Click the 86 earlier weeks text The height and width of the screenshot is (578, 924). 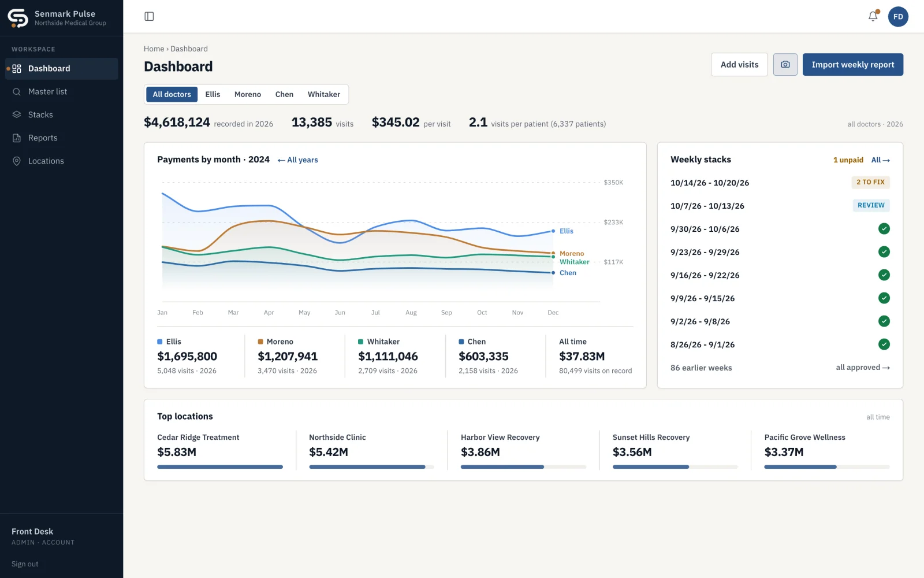(x=701, y=368)
